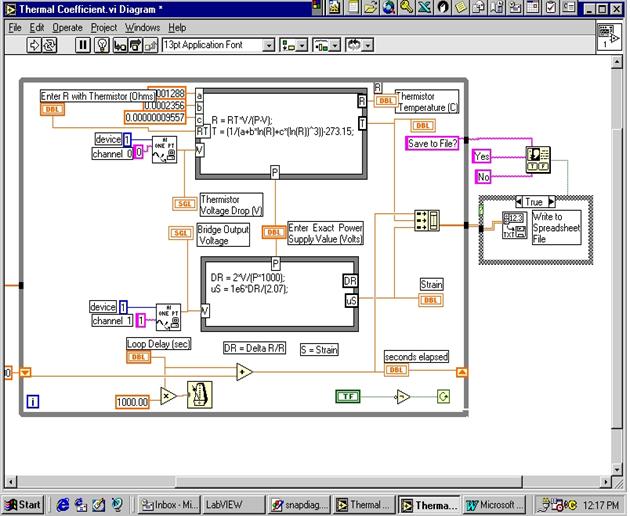Click the 1000.00 numeric constant
The width and height of the screenshot is (630, 516).
130,400
